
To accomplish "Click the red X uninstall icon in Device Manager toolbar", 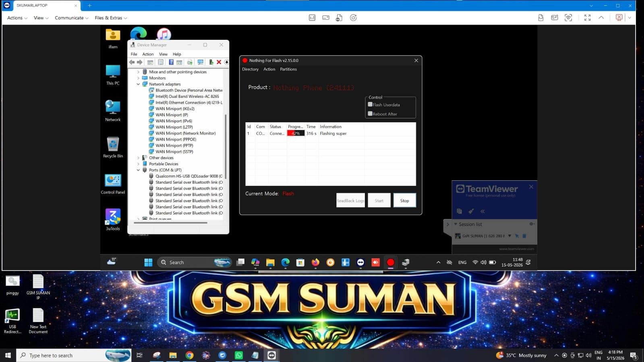I will 219,62.
